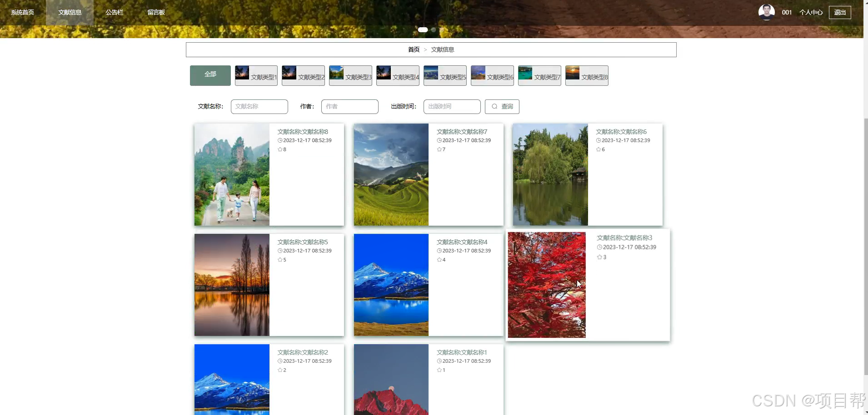Click clock icon on 文献名称3 card
Image resolution: width=868 pixels, height=415 pixels.
[599, 247]
